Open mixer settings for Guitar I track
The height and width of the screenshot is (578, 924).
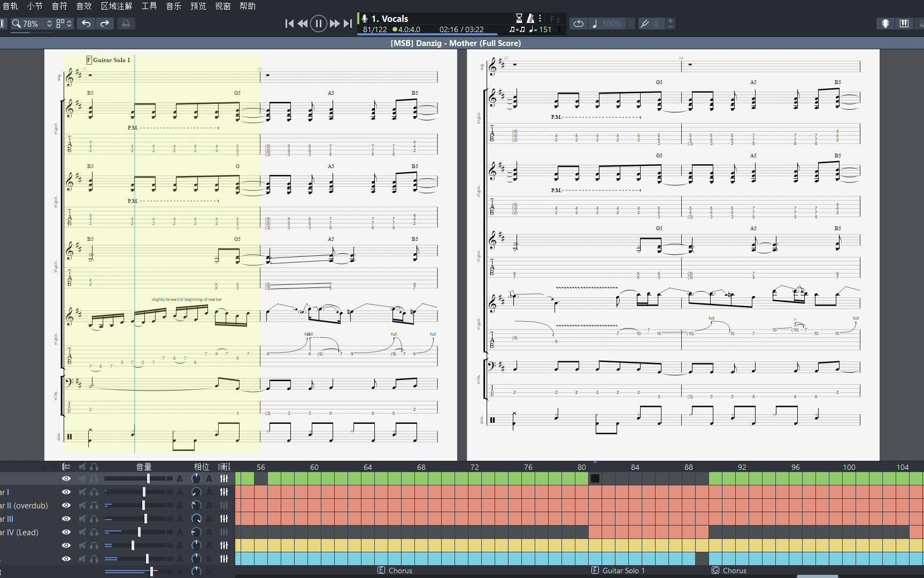pos(224,492)
